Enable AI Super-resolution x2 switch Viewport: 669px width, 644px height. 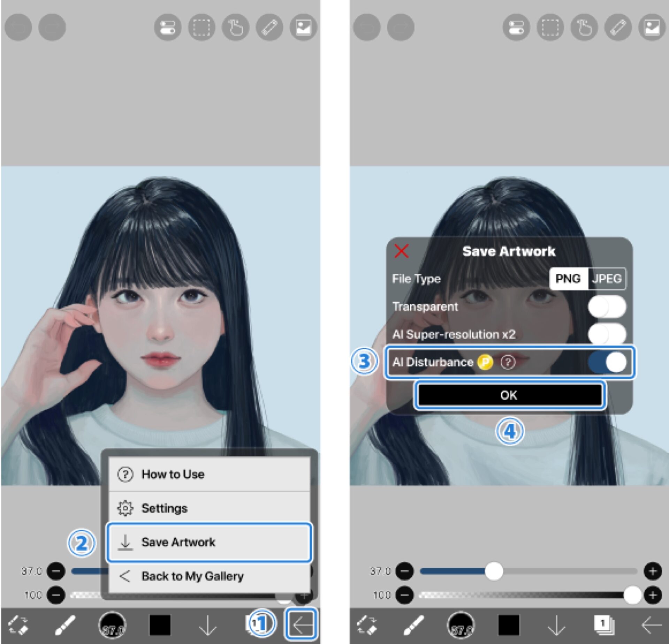click(x=607, y=334)
